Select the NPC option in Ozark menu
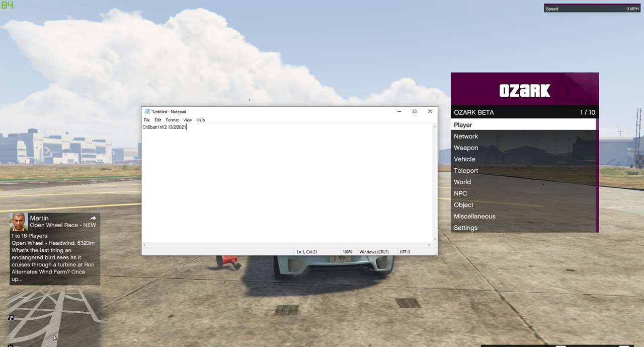Image resolution: width=644 pixels, height=347 pixels. point(523,193)
